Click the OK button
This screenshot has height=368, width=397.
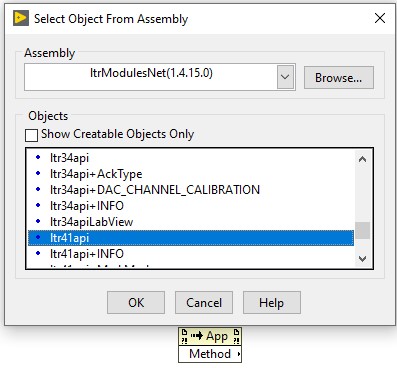point(136,303)
